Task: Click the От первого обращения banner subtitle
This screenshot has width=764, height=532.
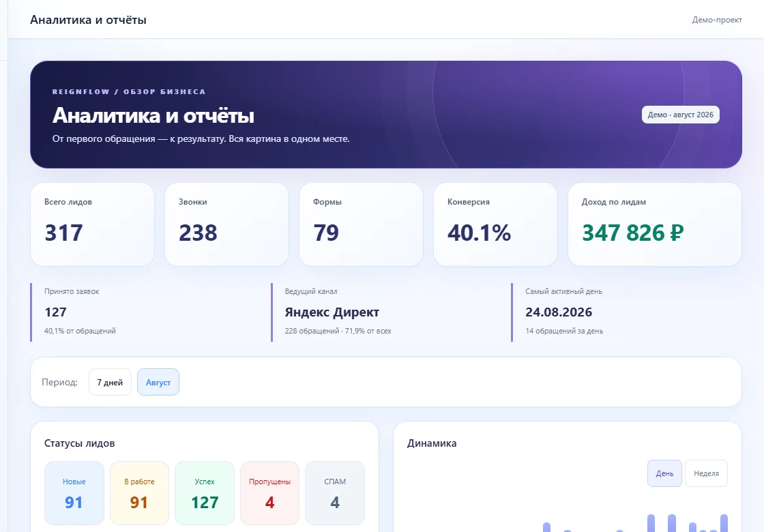Action: click(x=201, y=139)
